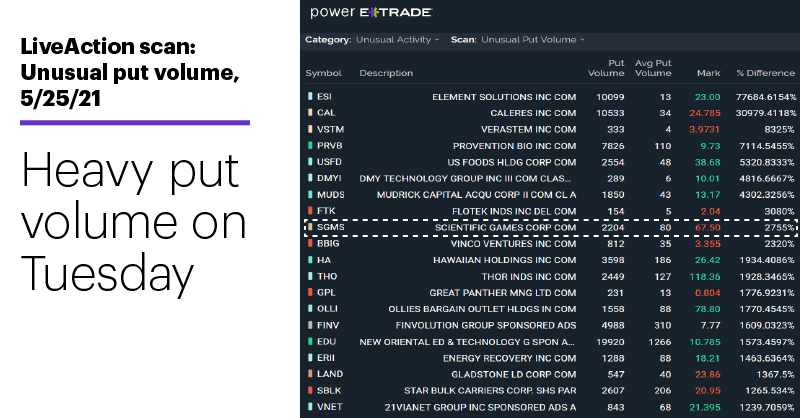
Task: Click the color marker beside USFD
Action: tap(310, 162)
